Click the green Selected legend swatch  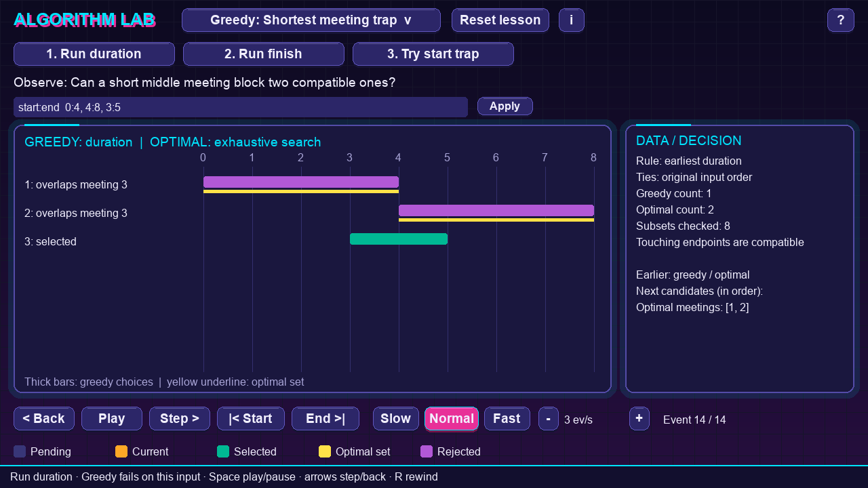point(223,451)
